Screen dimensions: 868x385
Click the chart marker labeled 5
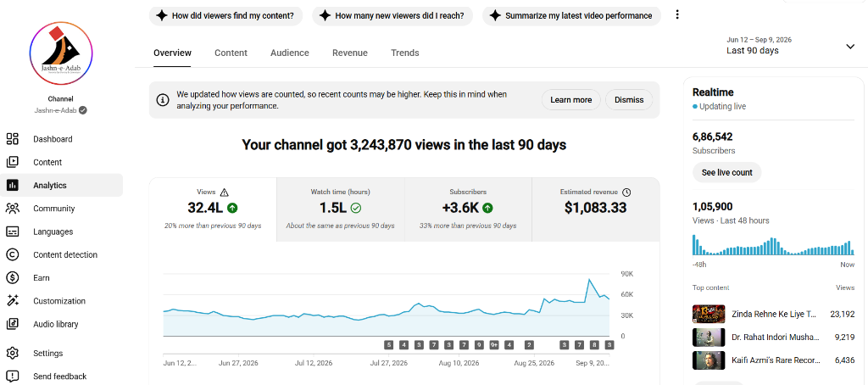pos(389,345)
